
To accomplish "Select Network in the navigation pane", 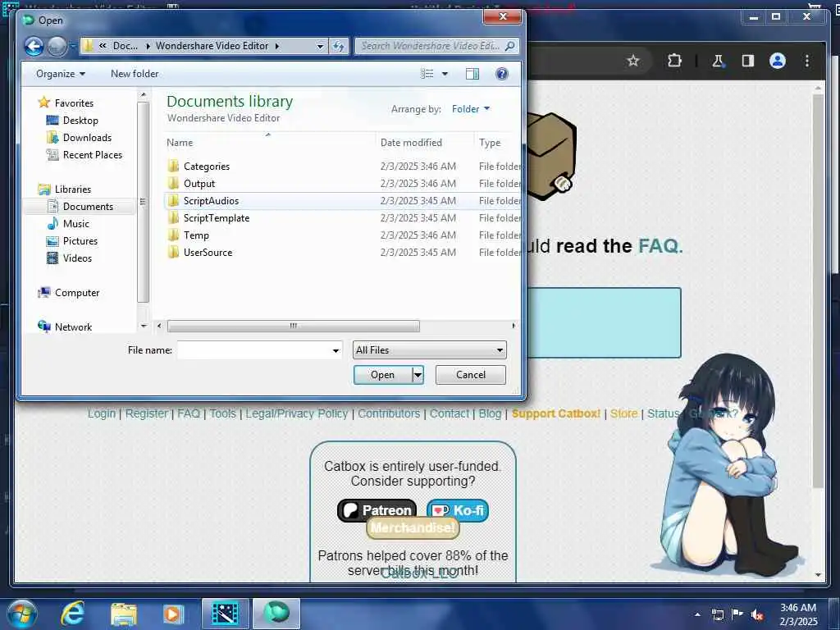I will coord(73,327).
